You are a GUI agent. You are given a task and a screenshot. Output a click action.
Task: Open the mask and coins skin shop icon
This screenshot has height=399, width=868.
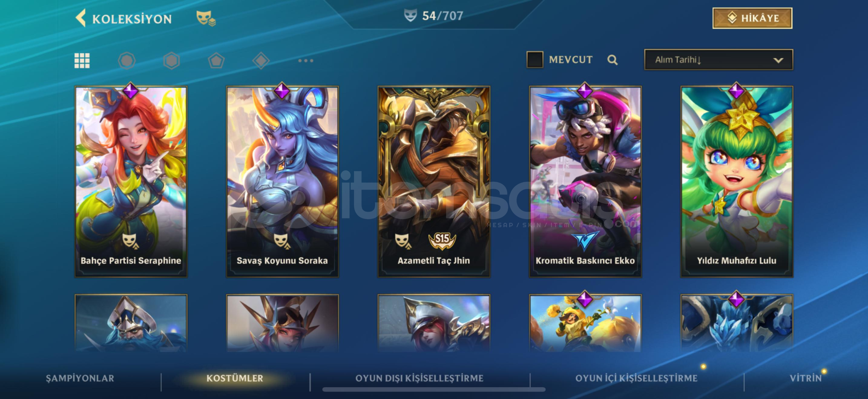pyautogui.click(x=206, y=18)
